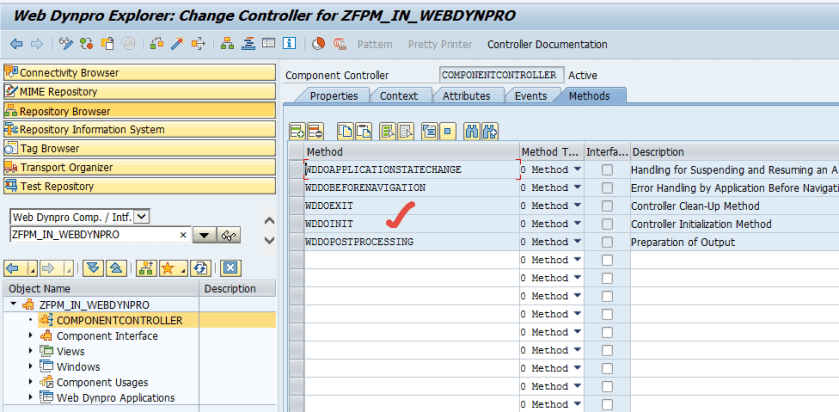
Task: Switch to the Events tab
Action: pyautogui.click(x=531, y=96)
